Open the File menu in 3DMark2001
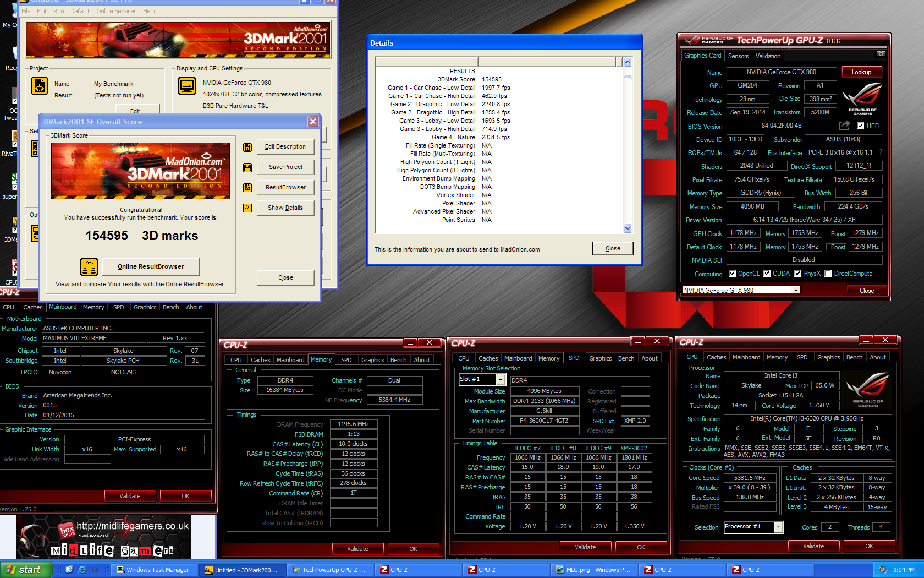Screen dimensions: 924x578 click(26, 11)
